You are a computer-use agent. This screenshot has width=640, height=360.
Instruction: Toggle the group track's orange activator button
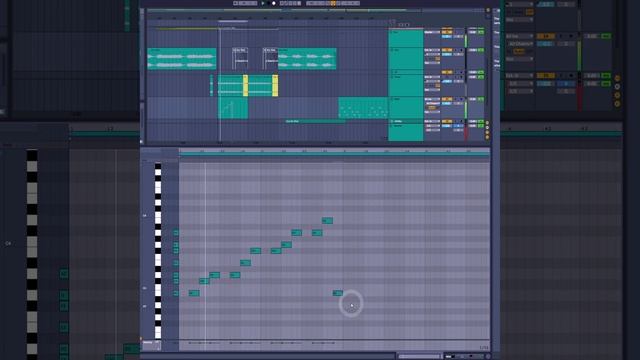[447, 72]
